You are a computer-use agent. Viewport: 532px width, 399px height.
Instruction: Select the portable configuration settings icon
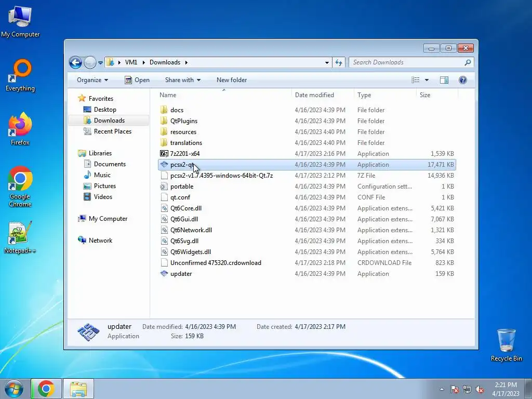[x=164, y=187]
